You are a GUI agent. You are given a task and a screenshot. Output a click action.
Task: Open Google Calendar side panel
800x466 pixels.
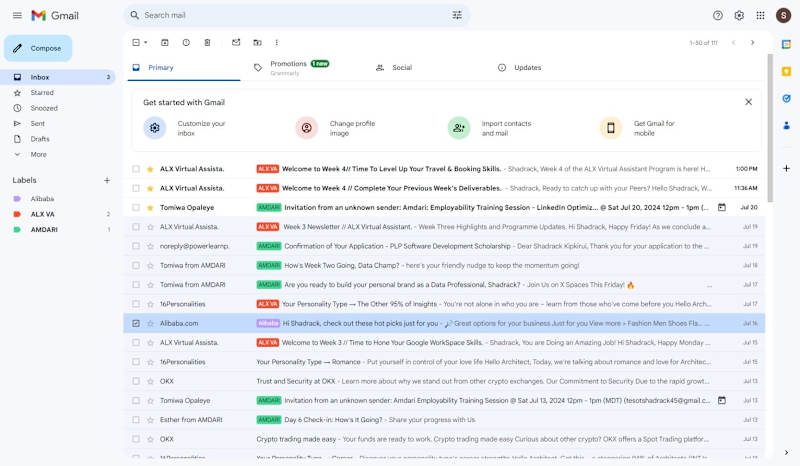pyautogui.click(x=786, y=44)
